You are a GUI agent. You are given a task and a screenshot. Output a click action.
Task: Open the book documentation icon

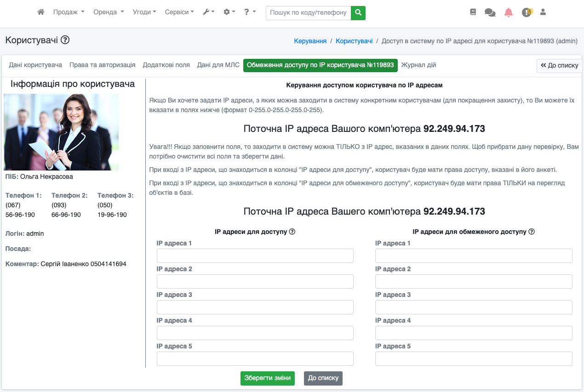pos(473,12)
